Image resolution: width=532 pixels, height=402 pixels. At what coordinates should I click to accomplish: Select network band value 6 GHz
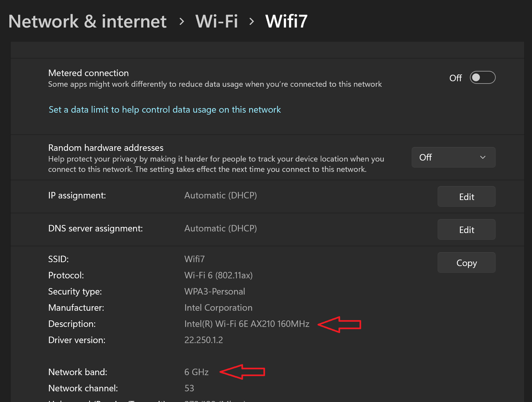(x=196, y=372)
